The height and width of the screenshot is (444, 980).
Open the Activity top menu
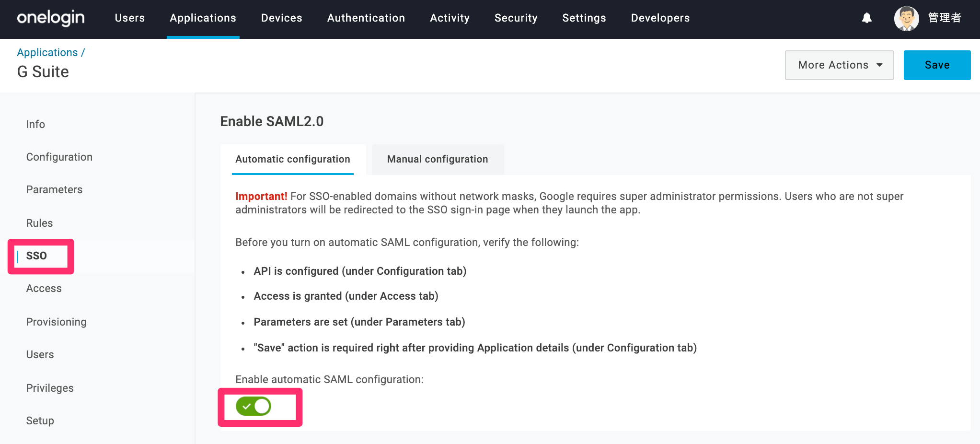[x=450, y=18]
